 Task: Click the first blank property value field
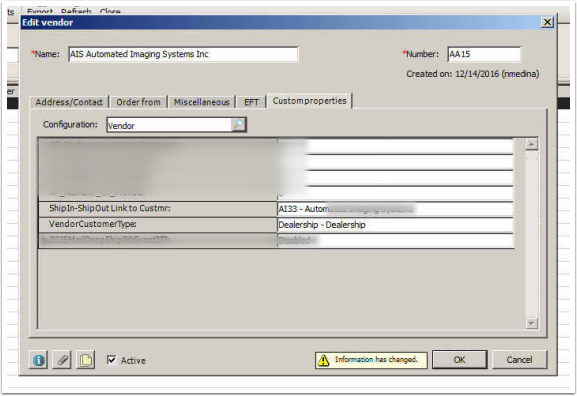(395, 147)
